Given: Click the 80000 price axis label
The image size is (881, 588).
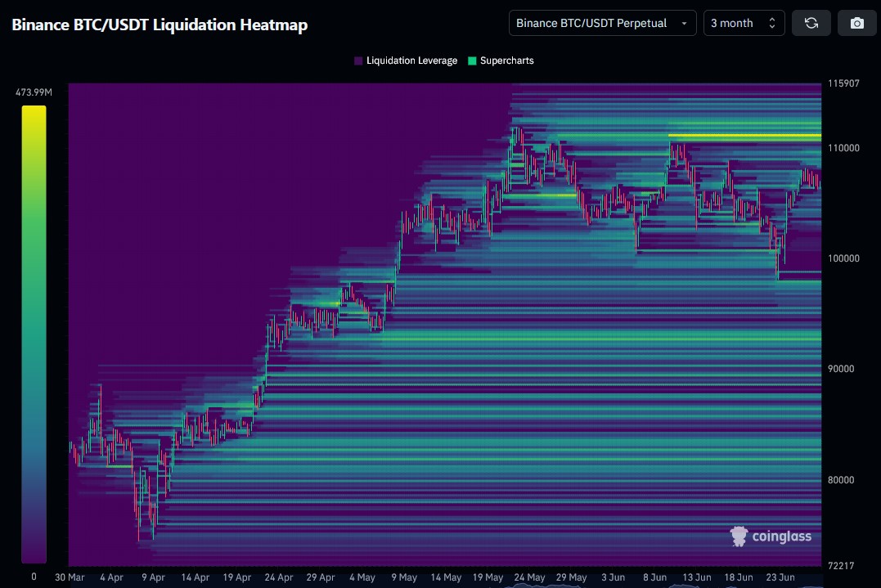Looking at the screenshot, I should pos(841,479).
